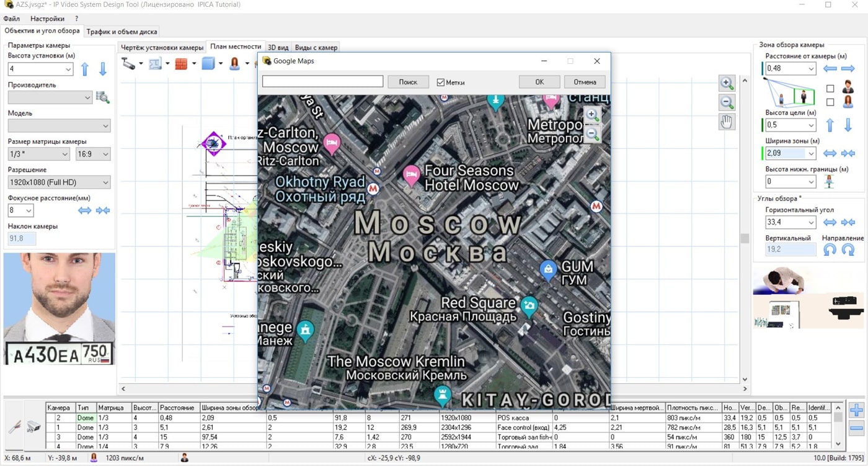Click zoom in magnifier on site plan
This screenshot has width=868, height=466.
727,83
